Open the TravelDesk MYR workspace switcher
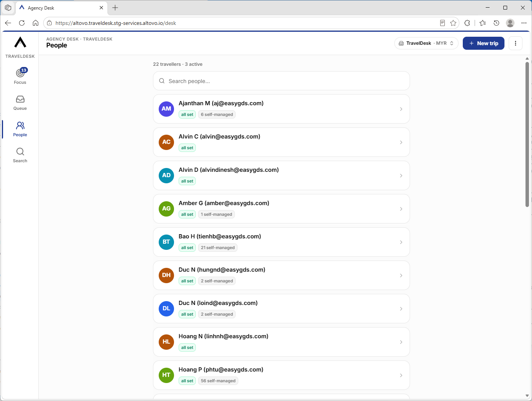532x401 pixels. [x=426, y=43]
